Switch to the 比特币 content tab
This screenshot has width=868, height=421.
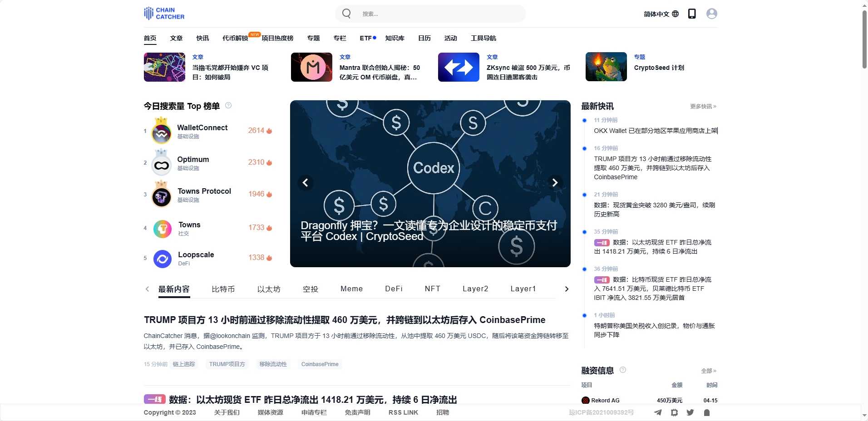click(223, 289)
